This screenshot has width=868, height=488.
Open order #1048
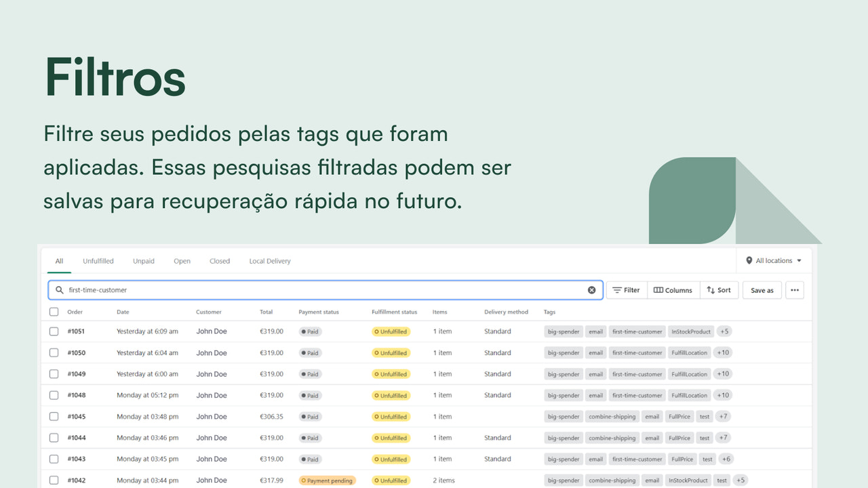pyautogui.click(x=76, y=395)
